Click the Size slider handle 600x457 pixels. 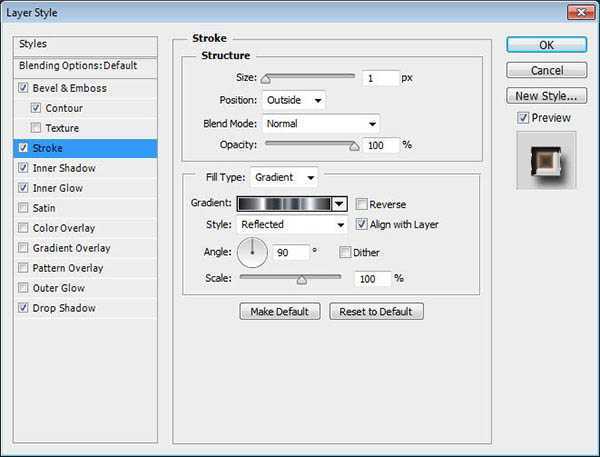pyautogui.click(x=266, y=79)
